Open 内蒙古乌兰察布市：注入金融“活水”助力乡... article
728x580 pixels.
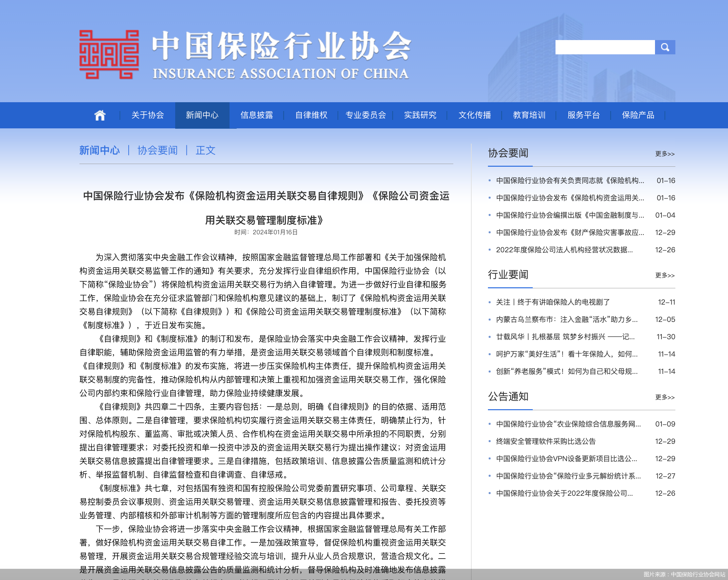[x=567, y=320]
